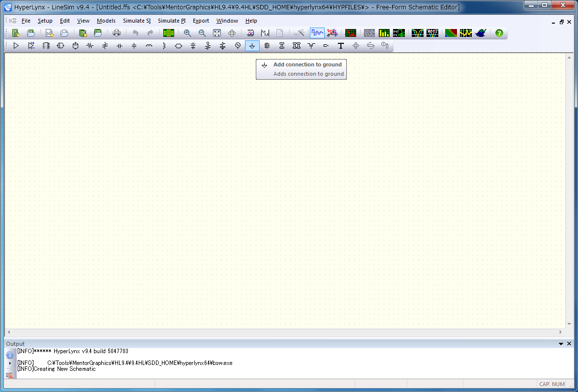Open the Output panel dropdown arrow

pos(561,344)
